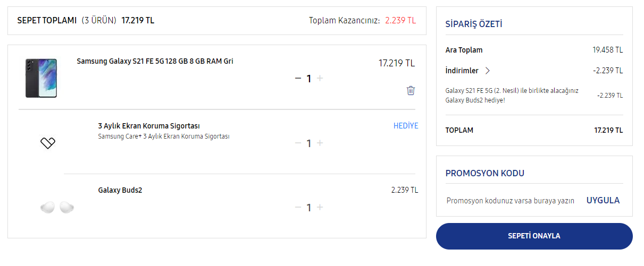Apply promo code with UYGULA

coord(603,201)
